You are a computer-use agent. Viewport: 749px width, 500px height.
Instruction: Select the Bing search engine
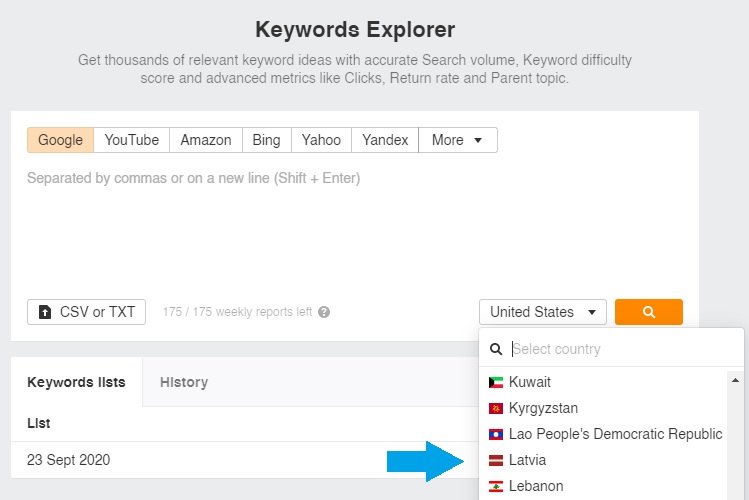tap(267, 140)
